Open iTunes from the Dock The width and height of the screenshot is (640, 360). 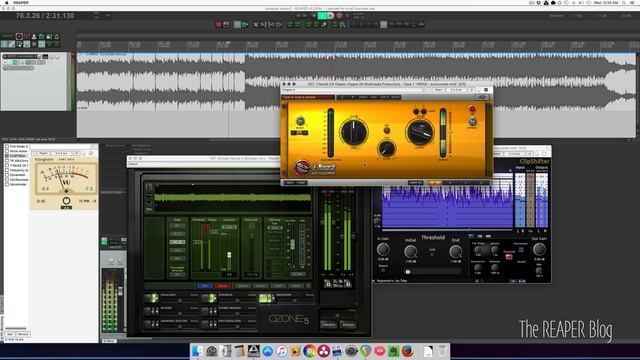(x=282, y=351)
